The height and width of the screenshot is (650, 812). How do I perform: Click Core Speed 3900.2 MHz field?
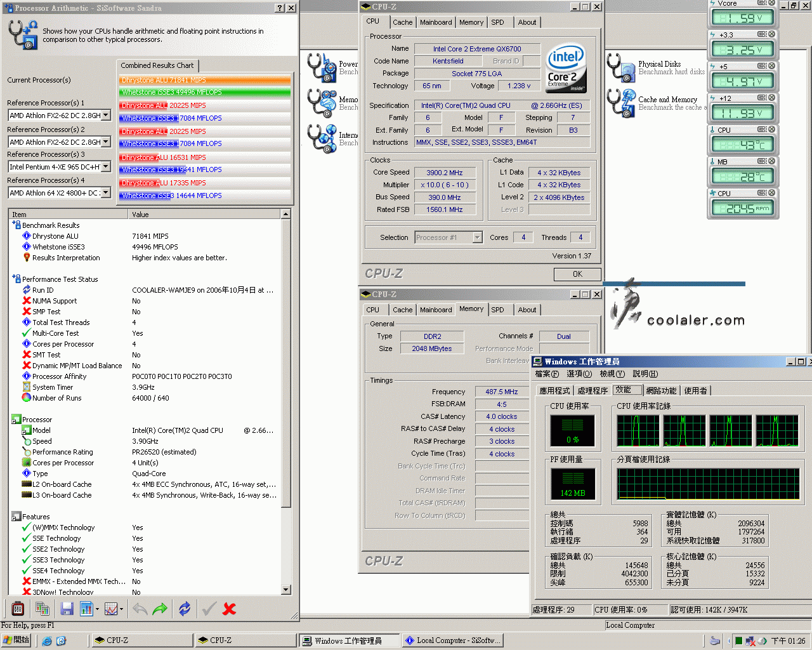pyautogui.click(x=445, y=173)
